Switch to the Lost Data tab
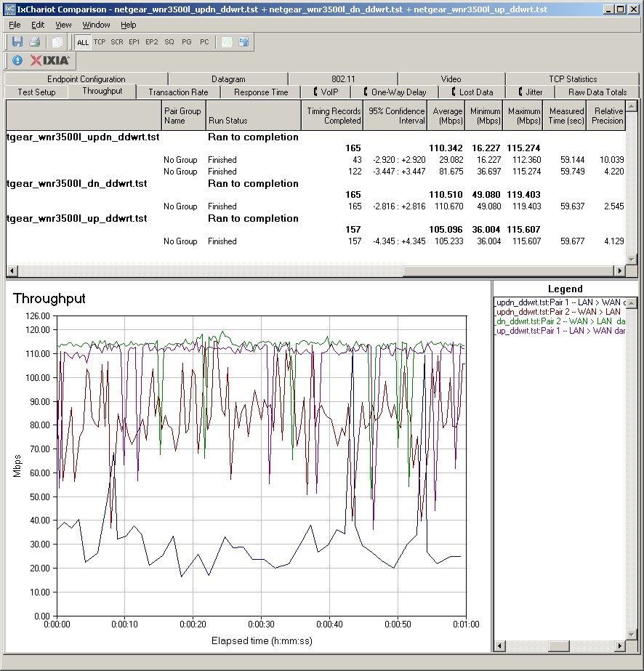Image resolution: width=644 pixels, height=671 pixels. 472,92
